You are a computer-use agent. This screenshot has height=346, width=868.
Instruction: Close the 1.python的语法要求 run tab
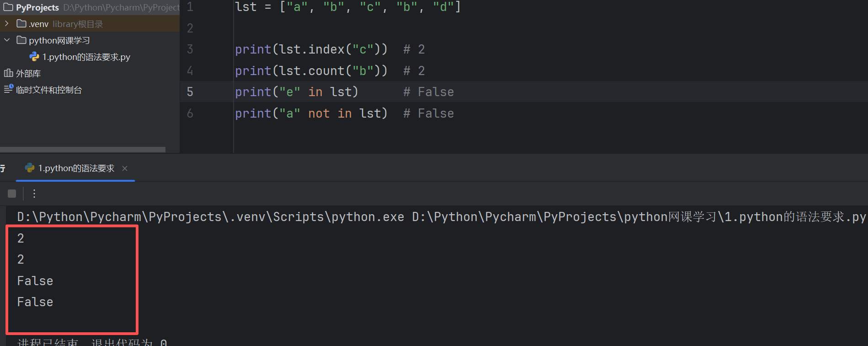click(125, 168)
